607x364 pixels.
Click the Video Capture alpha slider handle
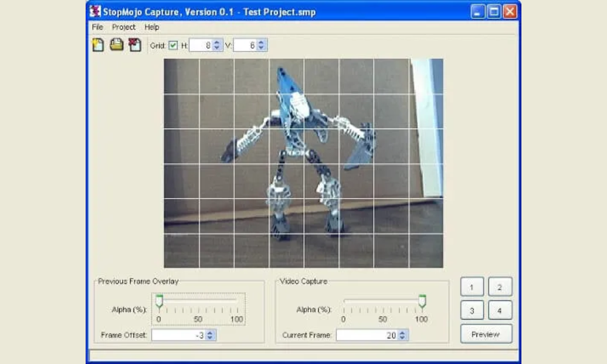click(x=422, y=301)
